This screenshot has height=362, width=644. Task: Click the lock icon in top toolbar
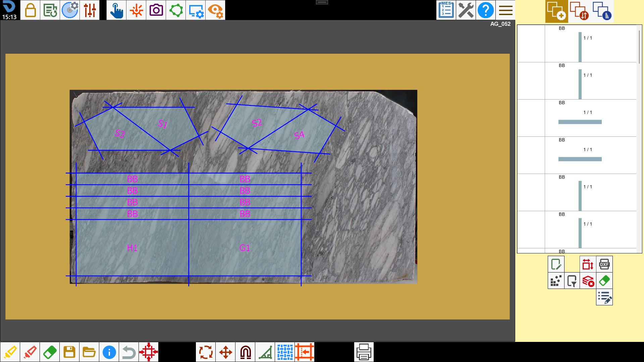click(x=30, y=10)
